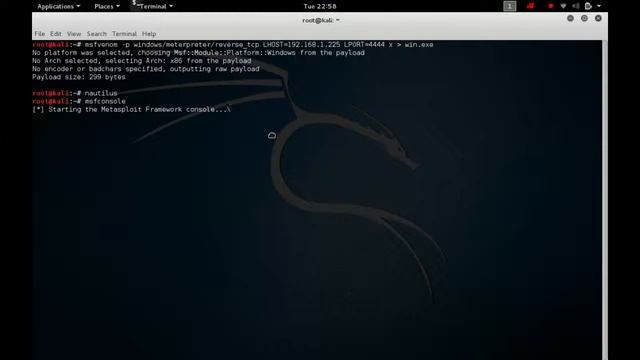
Task: Open the Applications menu in top bar
Action: tap(58, 7)
